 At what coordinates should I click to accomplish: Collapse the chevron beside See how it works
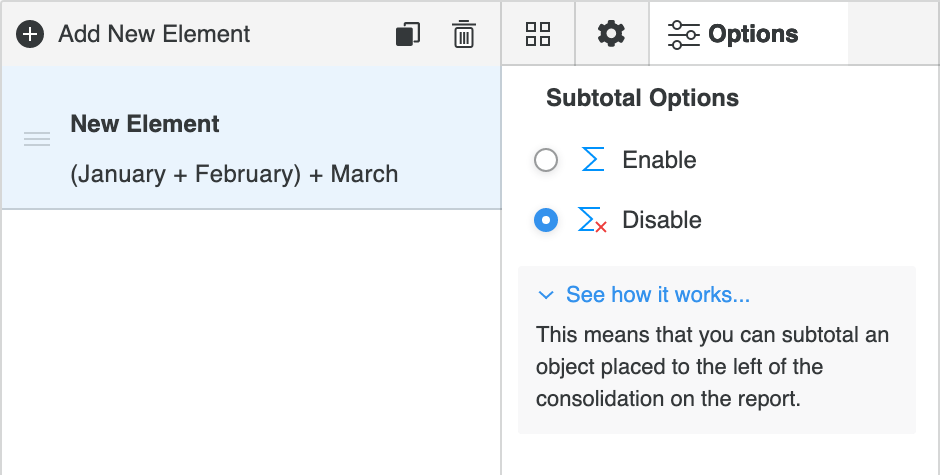point(546,295)
